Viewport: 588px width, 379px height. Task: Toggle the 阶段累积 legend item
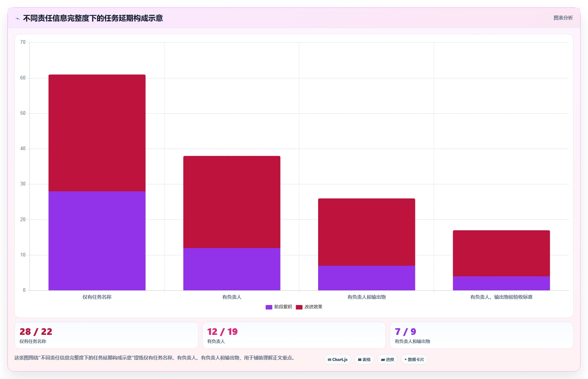coord(279,307)
